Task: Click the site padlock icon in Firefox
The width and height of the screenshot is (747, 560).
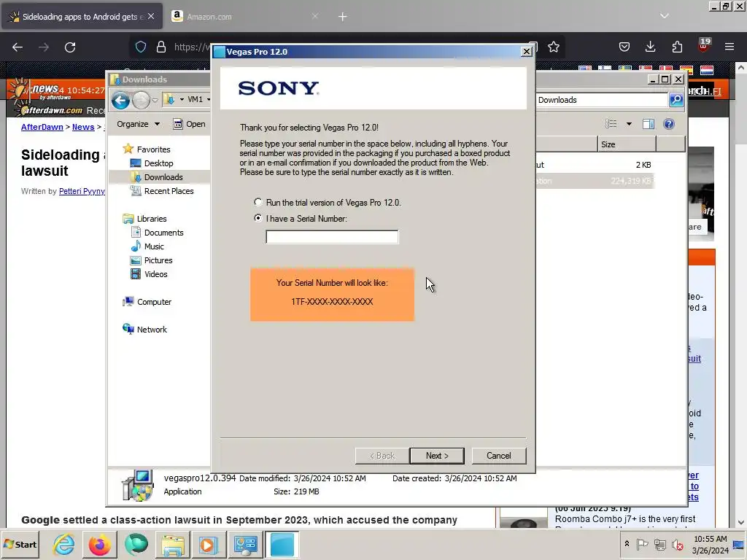Action: pyautogui.click(x=161, y=47)
